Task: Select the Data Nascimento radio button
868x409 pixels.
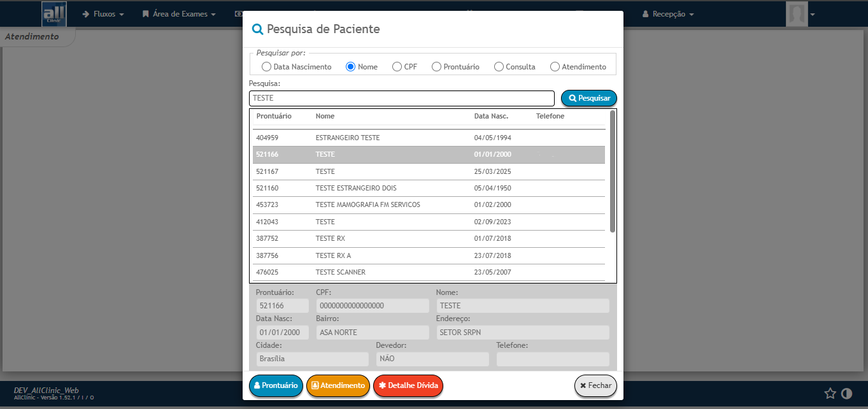Action: pos(266,66)
